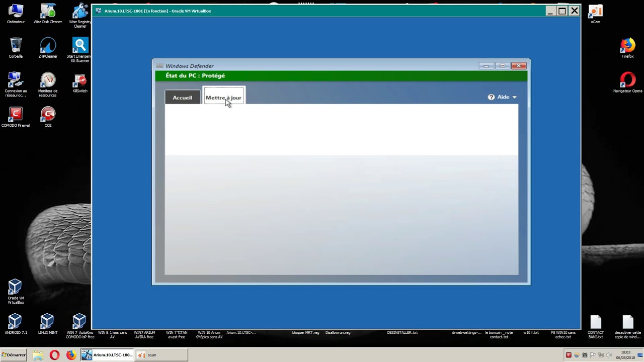Switch to the ocam taskbar button
The image size is (644, 362).
coord(161,355)
